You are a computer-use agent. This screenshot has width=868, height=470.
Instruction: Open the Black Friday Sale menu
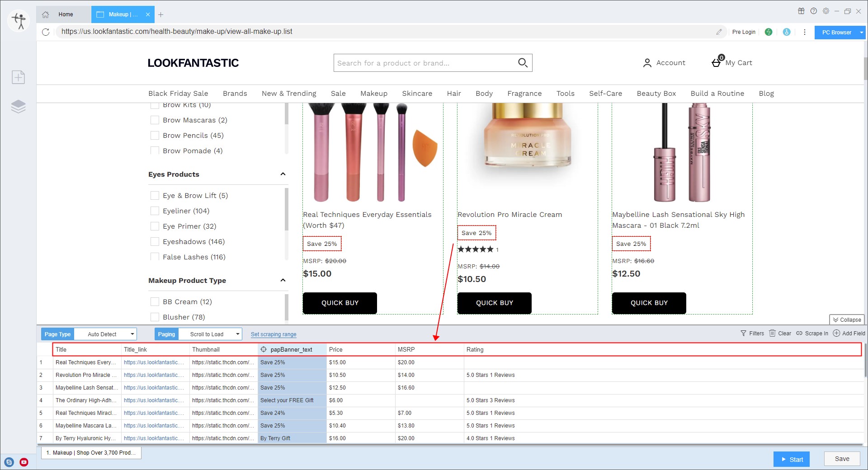pyautogui.click(x=178, y=94)
